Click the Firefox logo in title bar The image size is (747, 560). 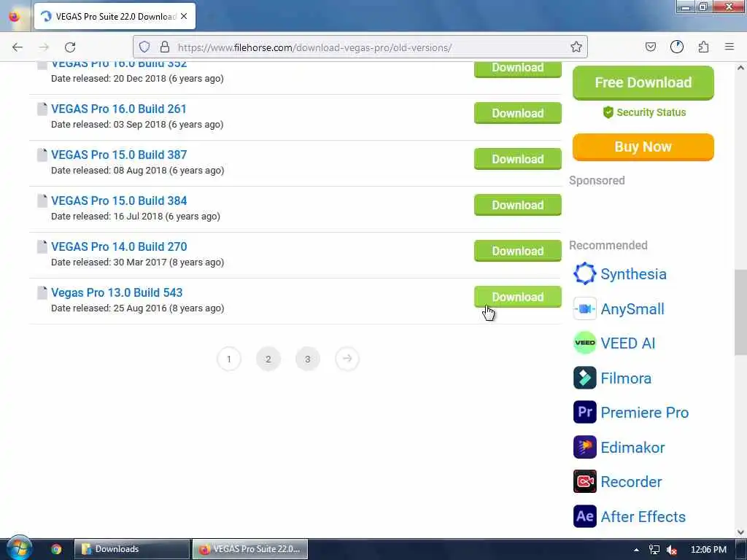(x=15, y=16)
